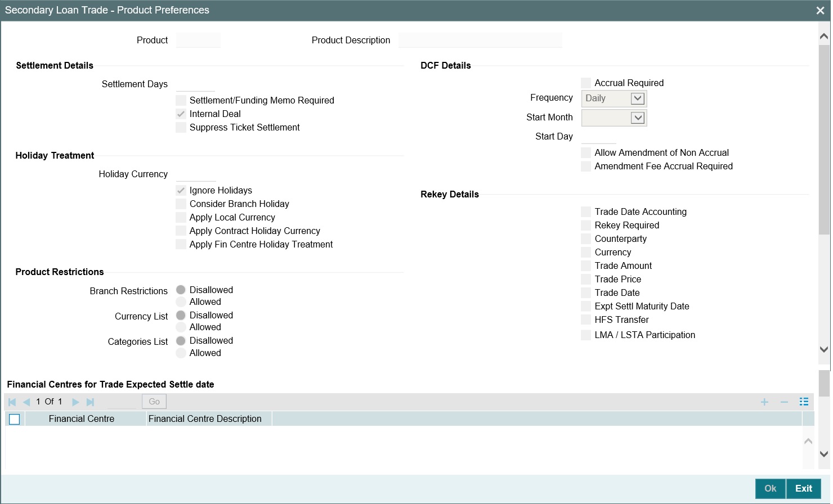Enable Trade Date Accounting

586,212
